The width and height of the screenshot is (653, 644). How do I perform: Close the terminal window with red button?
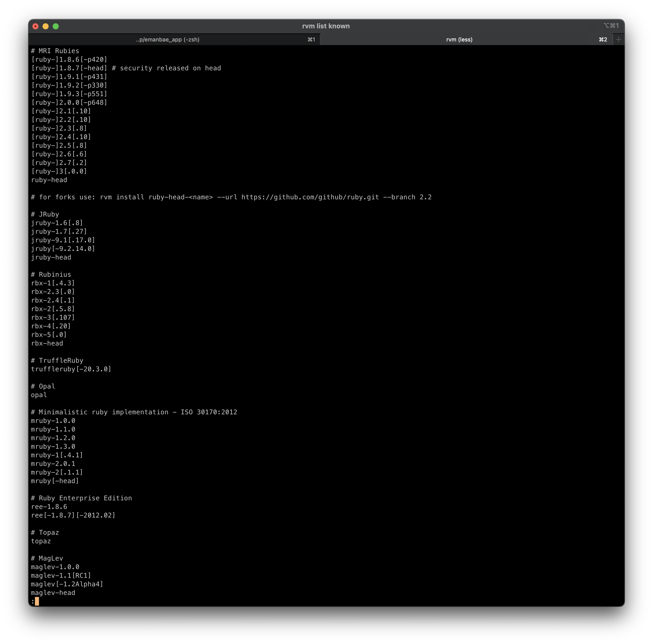(x=35, y=26)
